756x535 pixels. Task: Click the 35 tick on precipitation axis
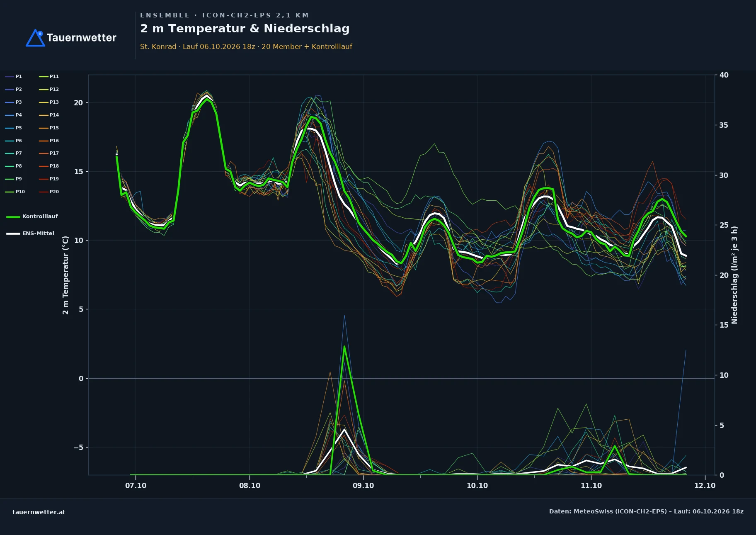point(724,125)
